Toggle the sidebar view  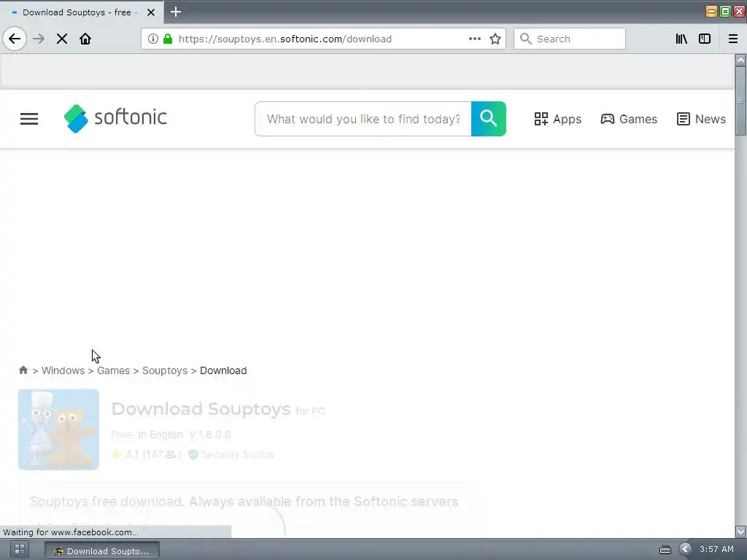click(x=705, y=39)
